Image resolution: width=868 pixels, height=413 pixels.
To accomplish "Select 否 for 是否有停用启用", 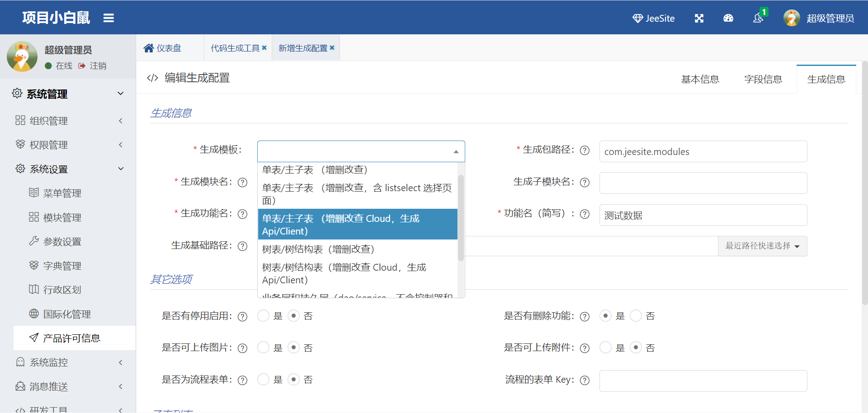I will click(x=294, y=315).
